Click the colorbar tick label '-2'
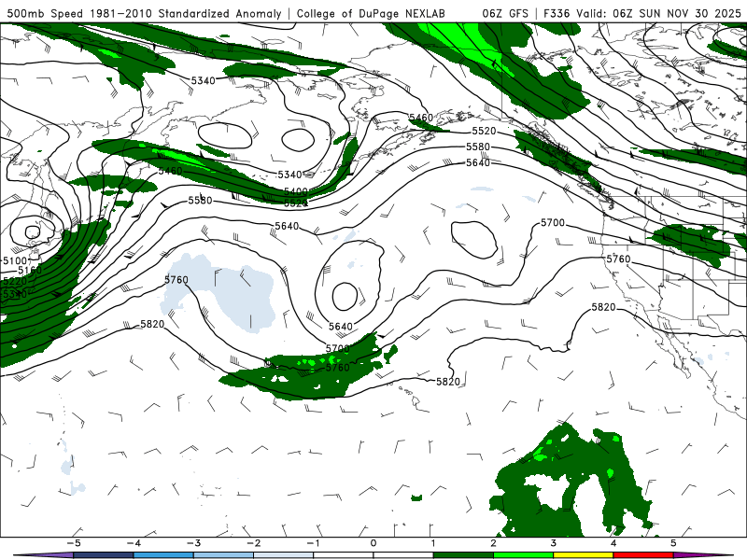 (x=253, y=543)
